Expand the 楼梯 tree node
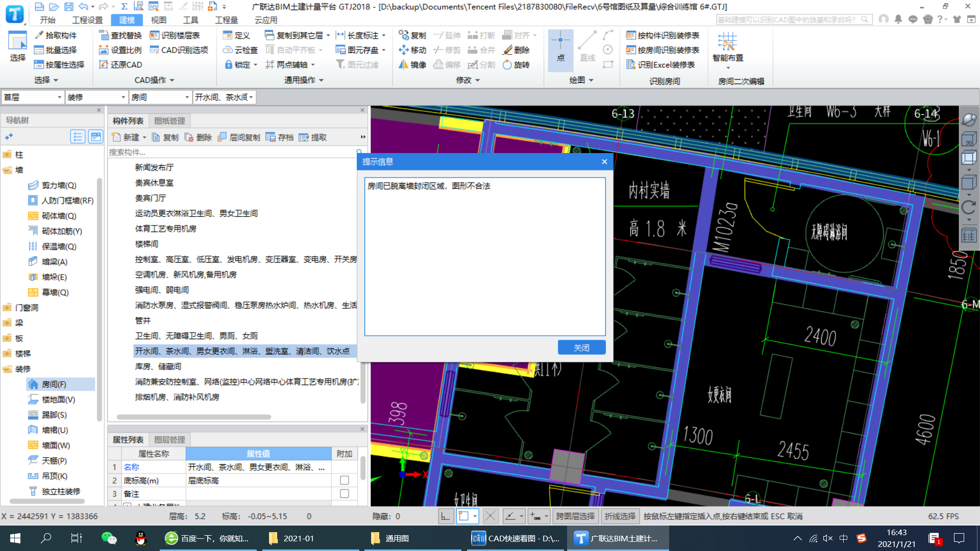Screen dimensions: 980x551 pos(7,354)
